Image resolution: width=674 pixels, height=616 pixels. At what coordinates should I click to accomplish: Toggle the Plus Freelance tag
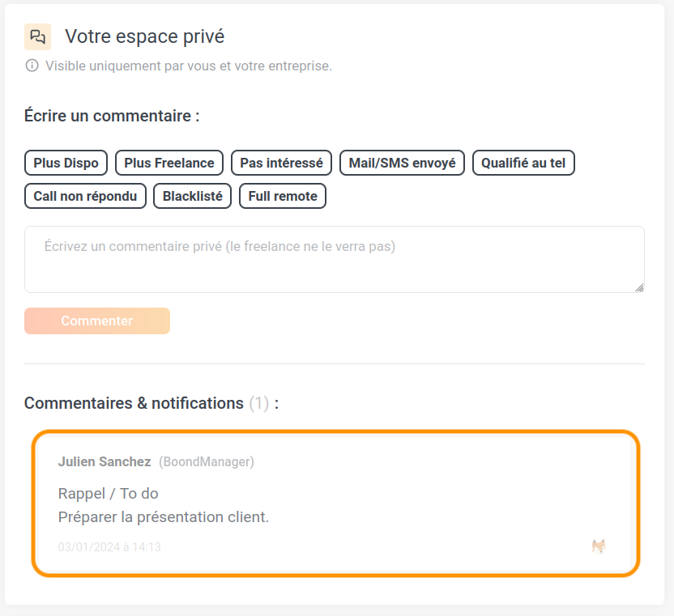pos(169,163)
